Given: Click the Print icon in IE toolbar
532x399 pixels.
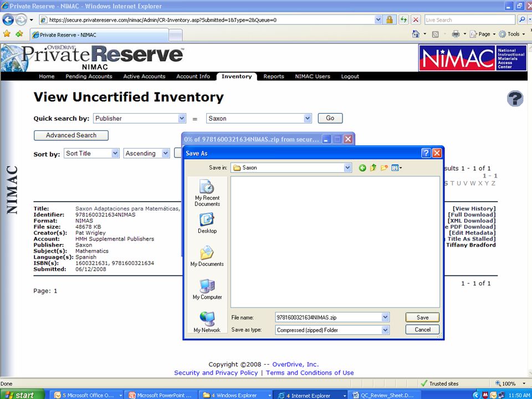Looking at the screenshot, I should 456,34.
